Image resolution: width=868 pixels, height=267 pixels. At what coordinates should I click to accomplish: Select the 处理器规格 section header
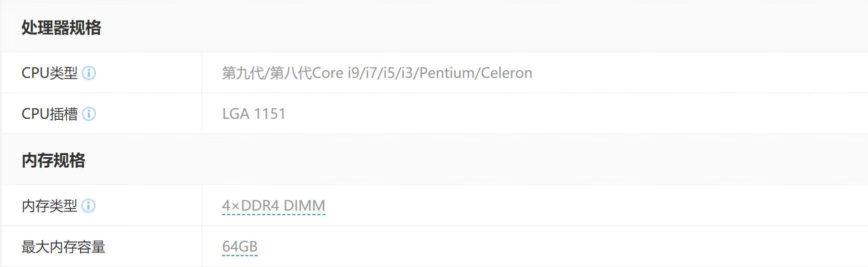tap(61, 27)
